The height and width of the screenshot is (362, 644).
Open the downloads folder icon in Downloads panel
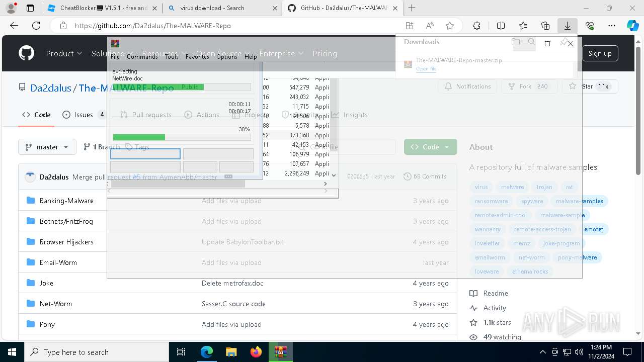[x=516, y=42]
